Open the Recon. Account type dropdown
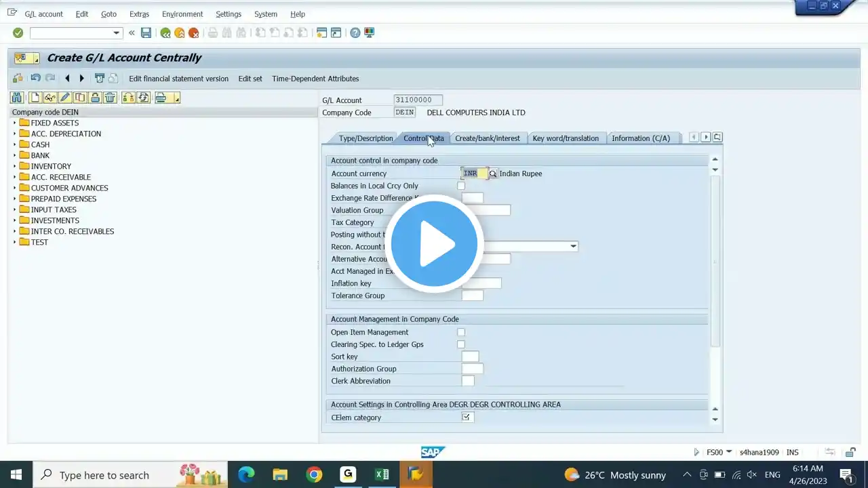The width and height of the screenshot is (868, 488). pos(574,247)
